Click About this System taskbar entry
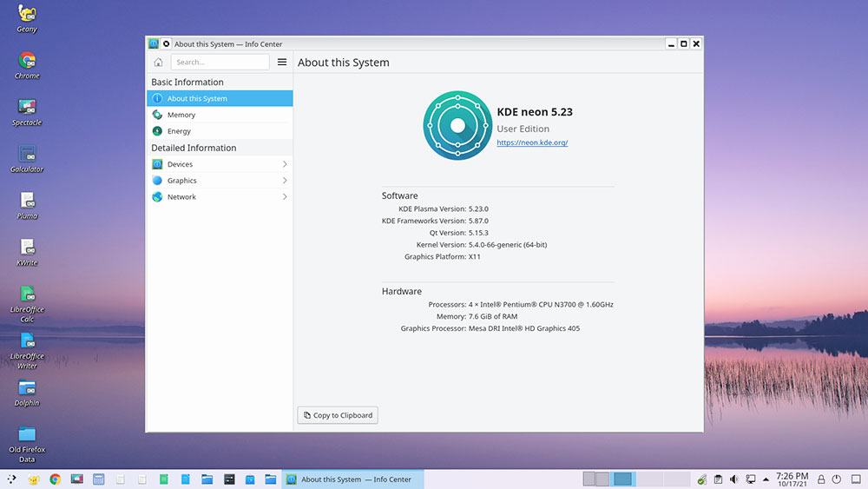Image resolution: width=868 pixels, height=489 pixels. point(352,479)
